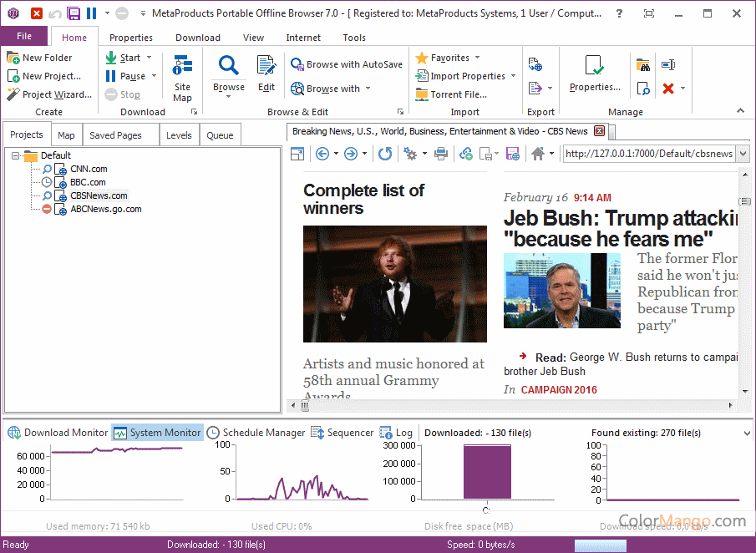Click the Save icon in quick access toolbar
The image size is (756, 553).
[74, 13]
